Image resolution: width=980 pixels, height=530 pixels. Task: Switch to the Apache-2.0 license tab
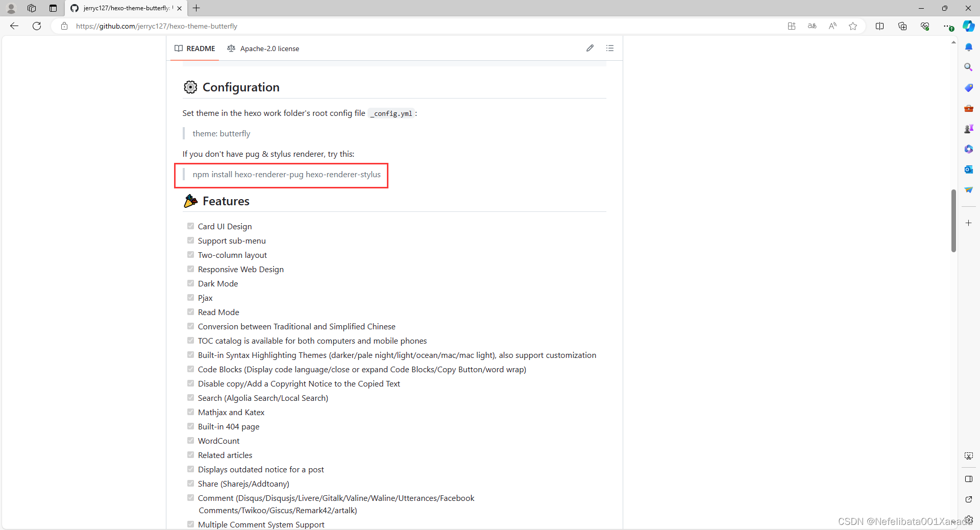[x=263, y=49]
